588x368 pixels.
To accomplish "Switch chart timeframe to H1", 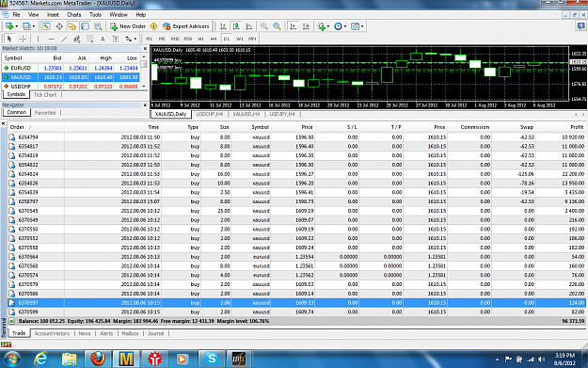I will [x=201, y=39].
